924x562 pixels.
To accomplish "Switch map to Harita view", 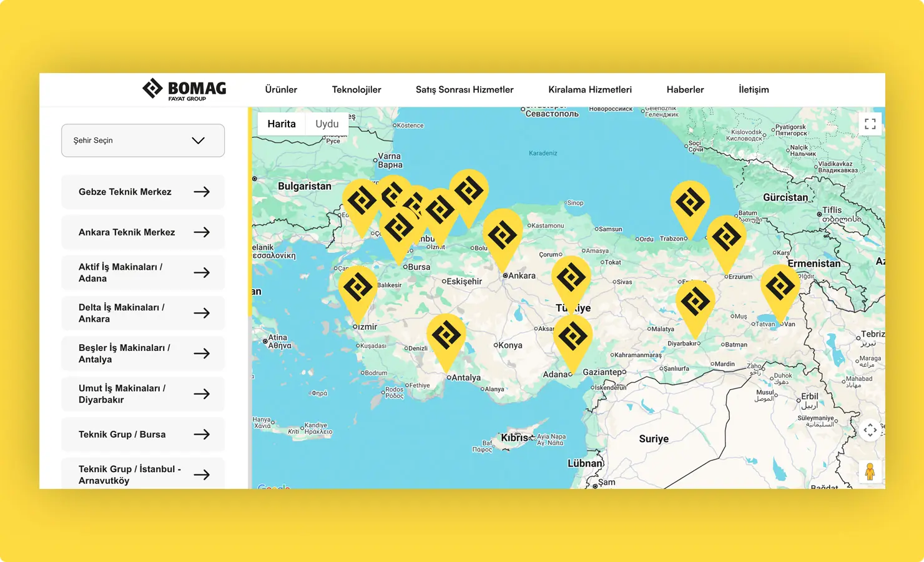I will tap(282, 124).
